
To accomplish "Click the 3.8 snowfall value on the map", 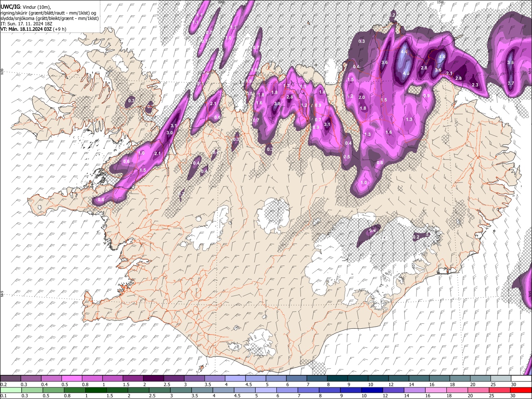I will click(x=277, y=103).
